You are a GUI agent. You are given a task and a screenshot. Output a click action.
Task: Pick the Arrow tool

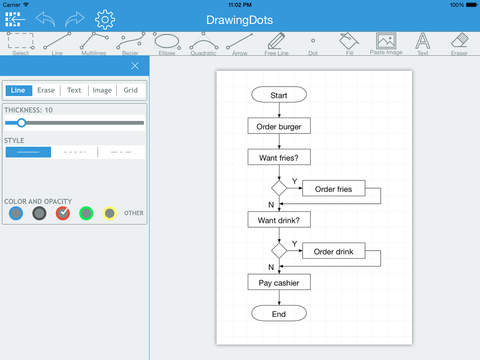[x=240, y=43]
